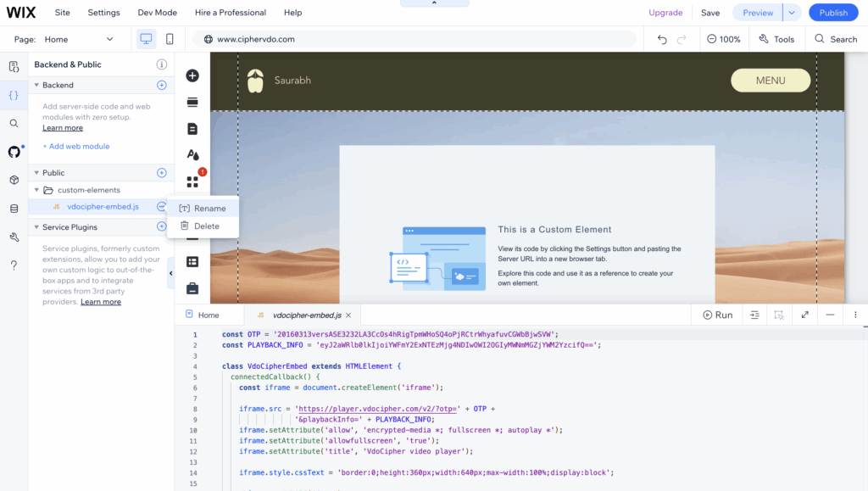Image resolution: width=868 pixels, height=491 pixels.
Task: Publish the site
Action: (x=833, y=13)
